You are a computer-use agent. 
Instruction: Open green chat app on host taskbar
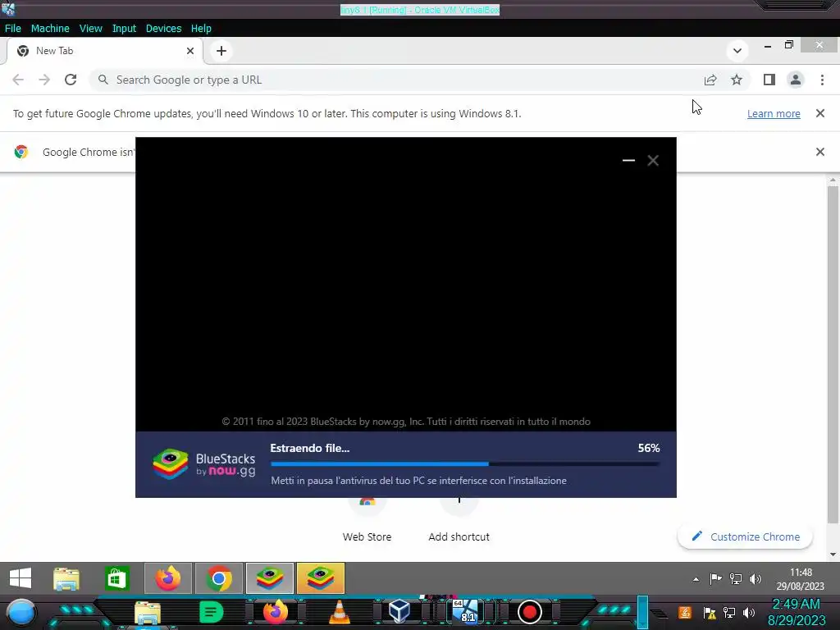(211, 612)
